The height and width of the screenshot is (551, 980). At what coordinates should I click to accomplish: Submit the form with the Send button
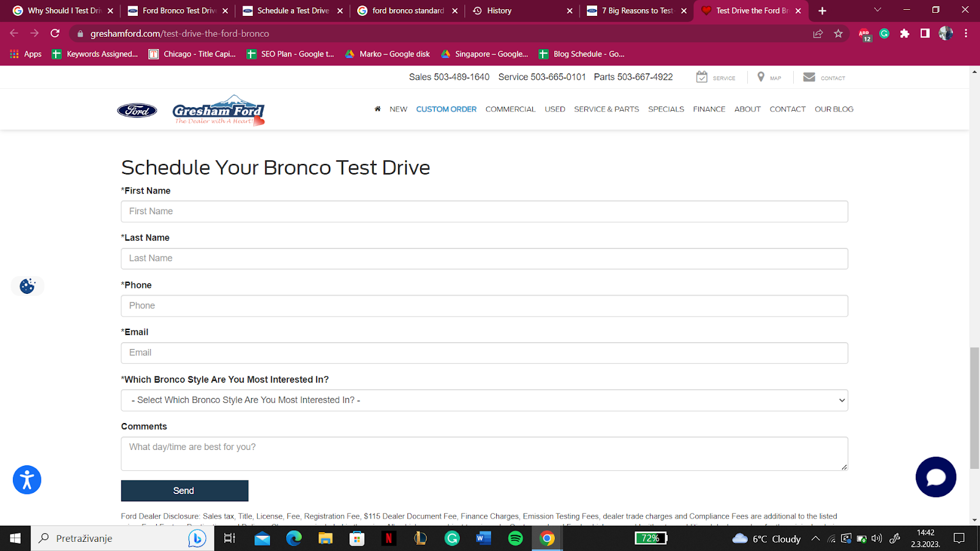point(184,491)
